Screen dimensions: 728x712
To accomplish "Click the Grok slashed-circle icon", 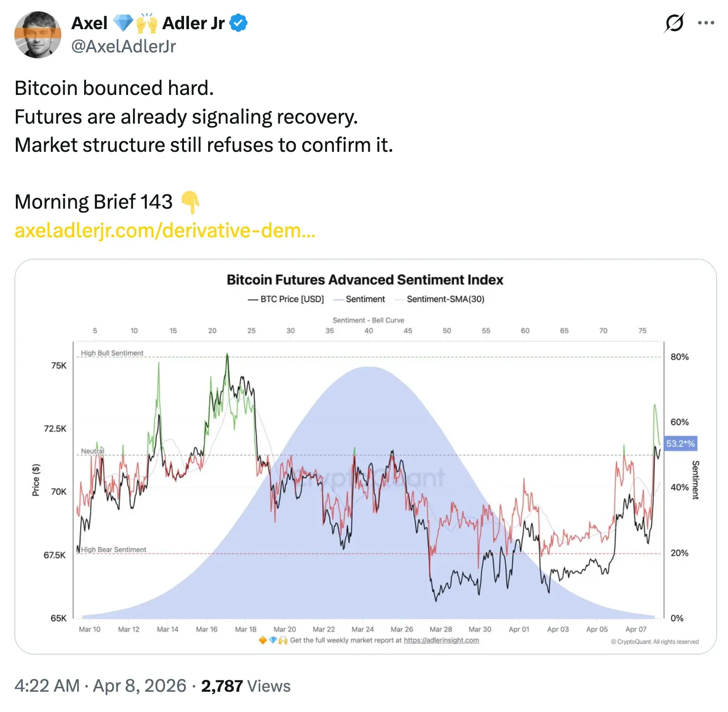I will [x=674, y=23].
